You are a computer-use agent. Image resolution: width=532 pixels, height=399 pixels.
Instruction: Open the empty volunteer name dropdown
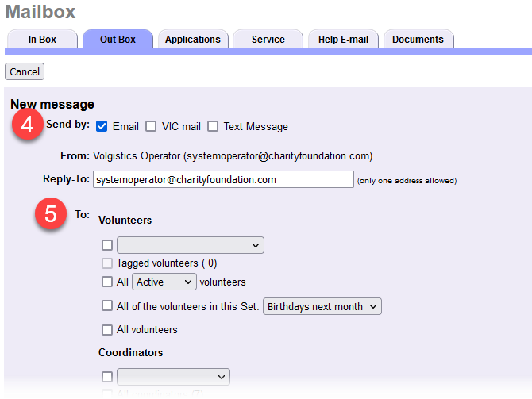(191, 245)
